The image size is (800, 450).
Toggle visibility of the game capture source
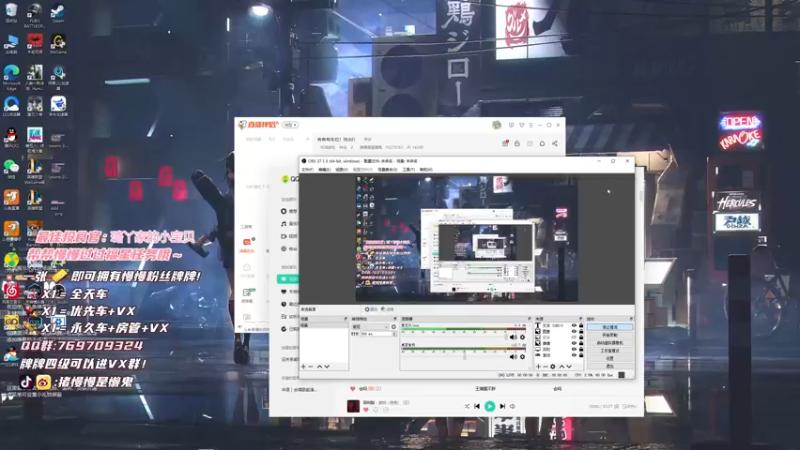point(574,355)
